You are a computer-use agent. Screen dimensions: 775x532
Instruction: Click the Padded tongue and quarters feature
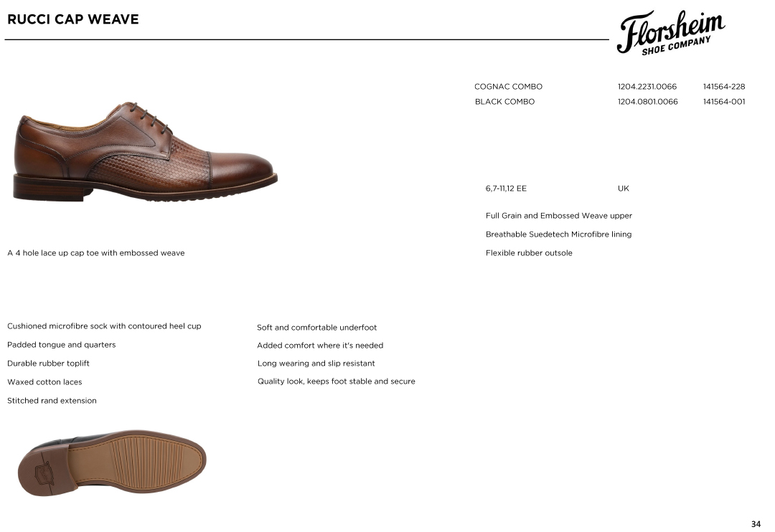click(61, 345)
